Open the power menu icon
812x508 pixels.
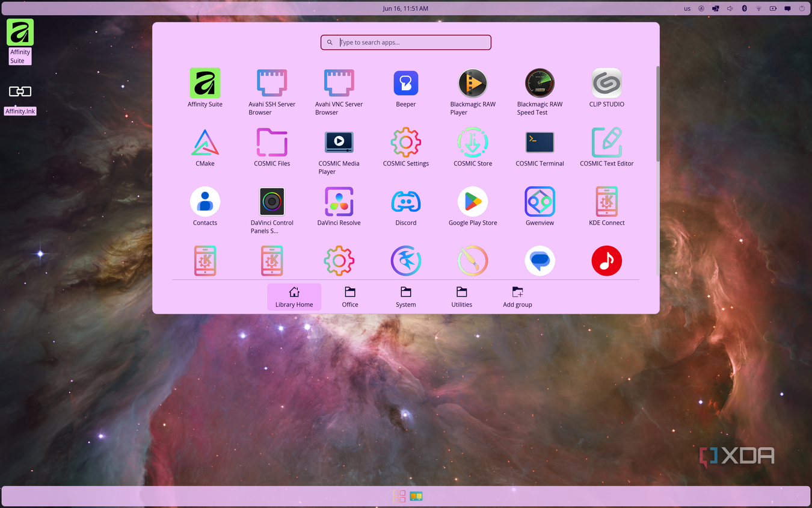coord(802,8)
